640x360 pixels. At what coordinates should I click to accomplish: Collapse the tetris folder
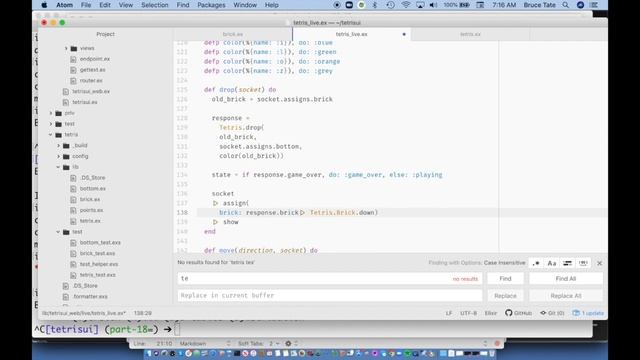click(51, 135)
